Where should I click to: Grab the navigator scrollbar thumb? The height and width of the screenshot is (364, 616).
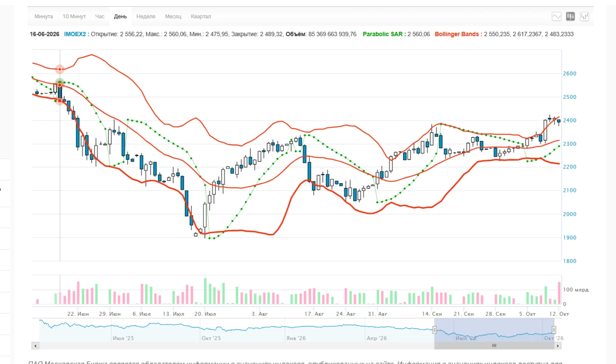click(495, 346)
